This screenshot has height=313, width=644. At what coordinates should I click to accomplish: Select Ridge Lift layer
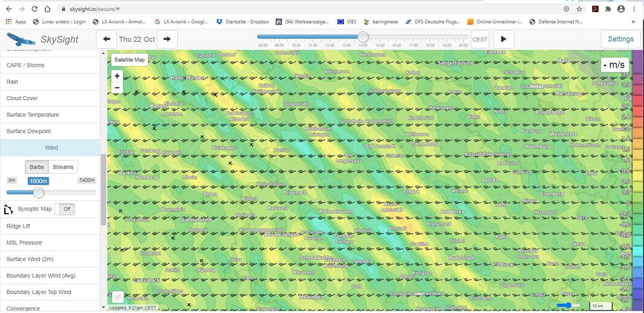coord(19,226)
